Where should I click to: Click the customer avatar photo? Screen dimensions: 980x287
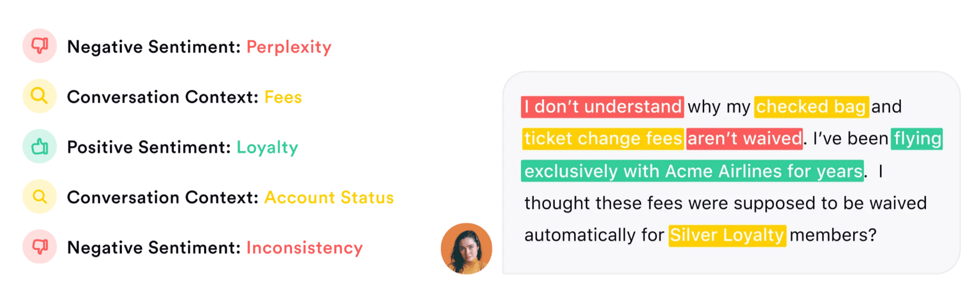point(466,248)
